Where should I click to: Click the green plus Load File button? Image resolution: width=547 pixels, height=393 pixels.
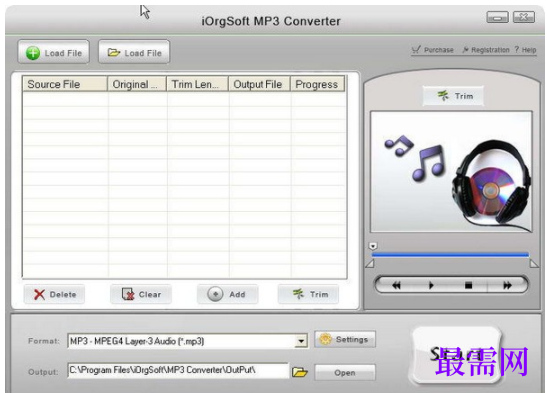tap(54, 52)
